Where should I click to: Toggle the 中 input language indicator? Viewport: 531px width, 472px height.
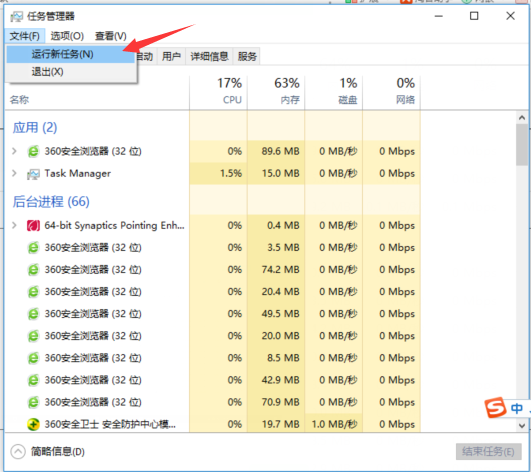pos(516,408)
